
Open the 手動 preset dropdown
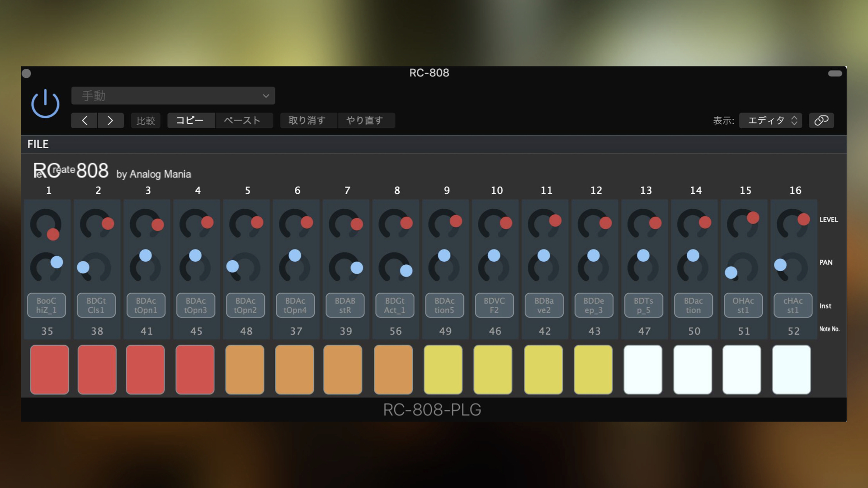pos(173,96)
